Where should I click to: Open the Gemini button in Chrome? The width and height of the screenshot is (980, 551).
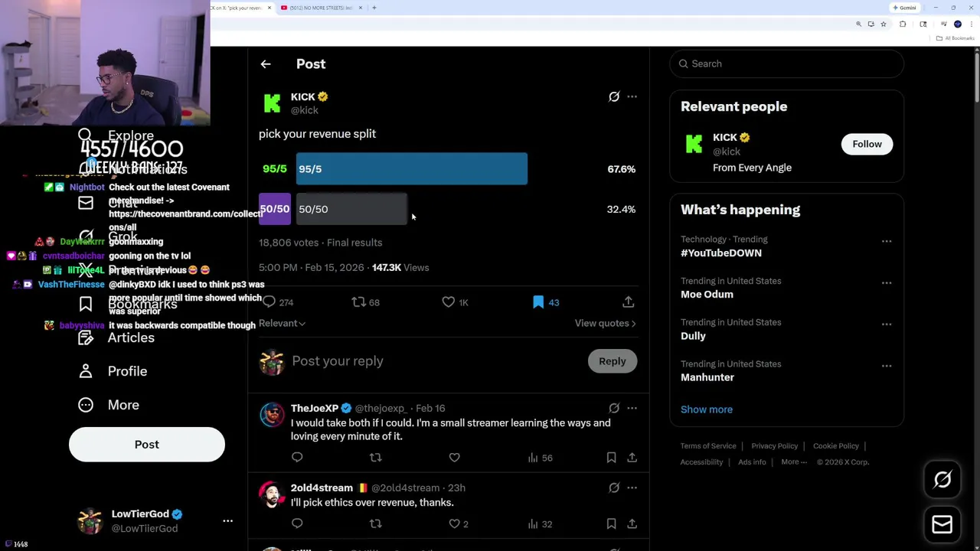(904, 8)
